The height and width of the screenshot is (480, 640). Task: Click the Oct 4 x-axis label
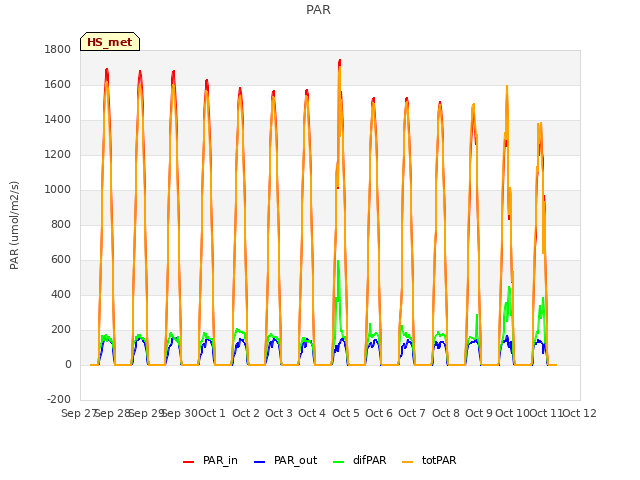point(312,413)
